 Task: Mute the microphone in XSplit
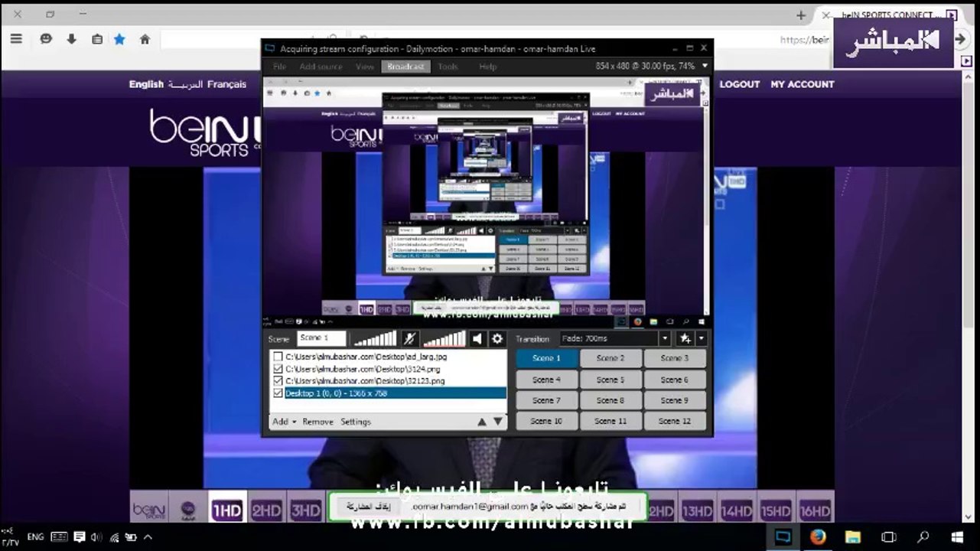pyautogui.click(x=410, y=338)
